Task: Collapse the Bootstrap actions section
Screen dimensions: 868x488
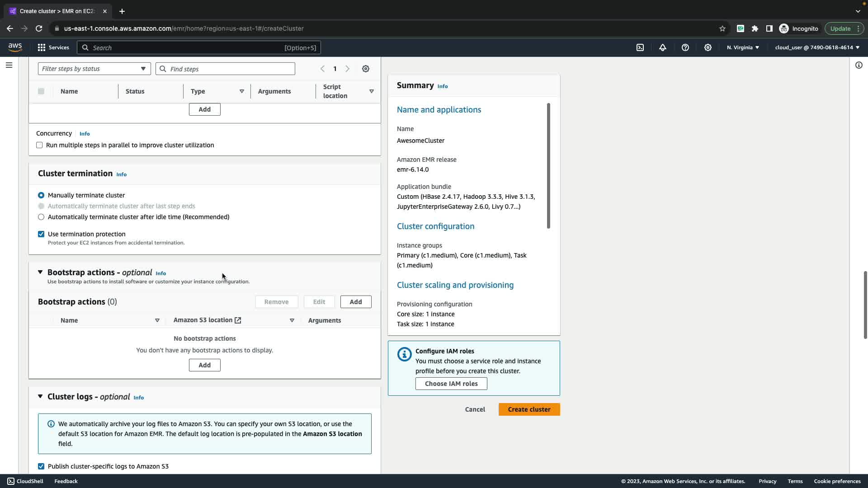Action: [40, 272]
